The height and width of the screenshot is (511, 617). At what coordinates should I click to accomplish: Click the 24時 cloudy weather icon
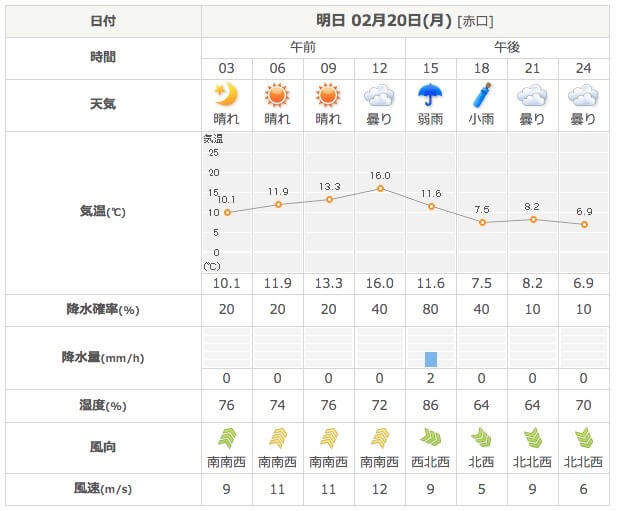point(584,96)
